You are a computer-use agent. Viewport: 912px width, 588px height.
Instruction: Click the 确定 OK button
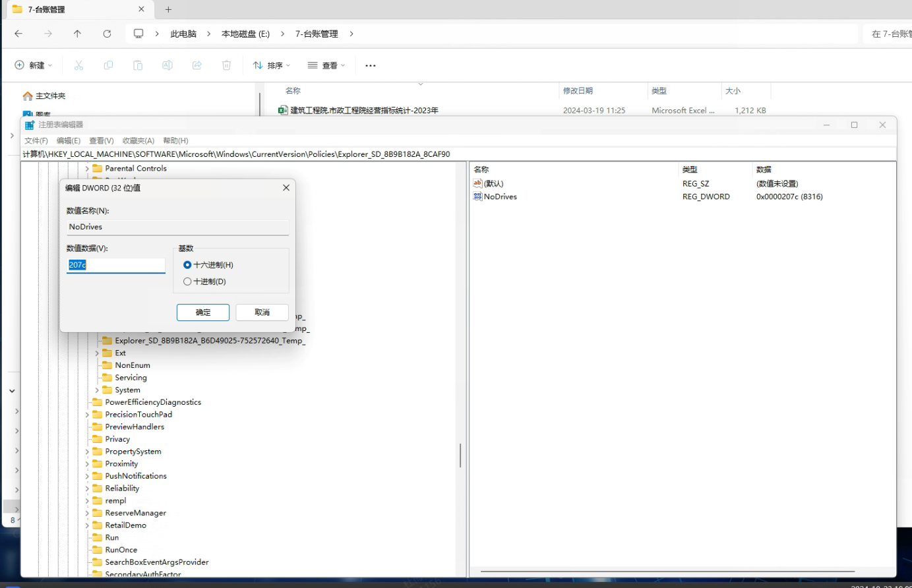coord(203,312)
